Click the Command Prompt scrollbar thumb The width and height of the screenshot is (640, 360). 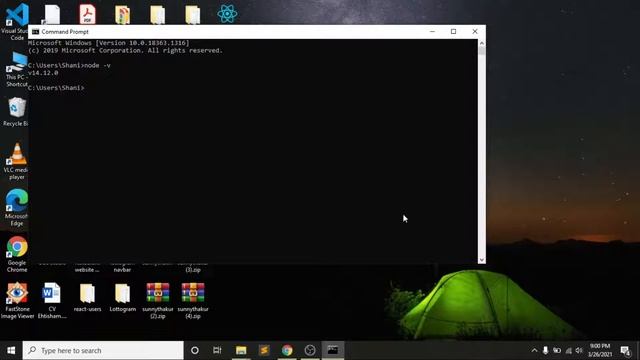point(482,51)
